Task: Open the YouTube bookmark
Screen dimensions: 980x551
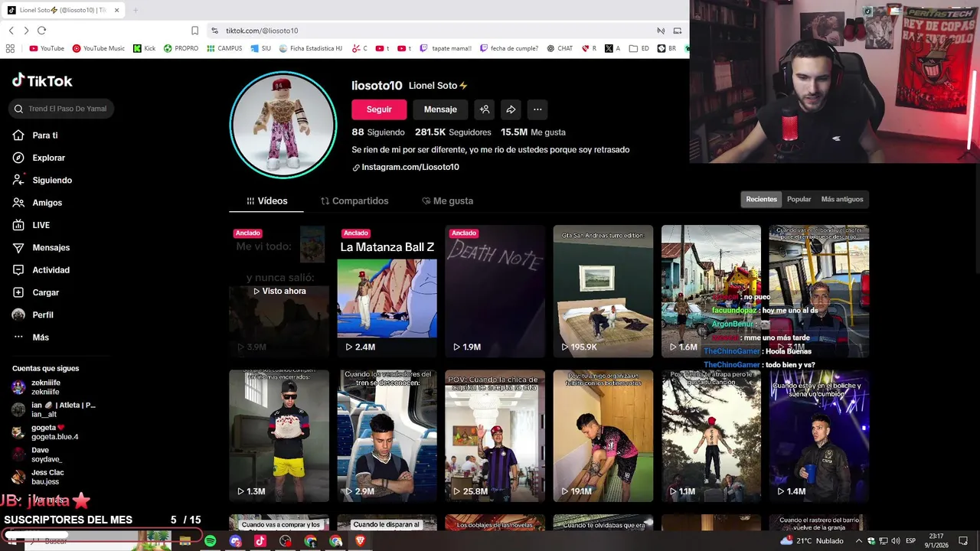Action: coord(47,48)
